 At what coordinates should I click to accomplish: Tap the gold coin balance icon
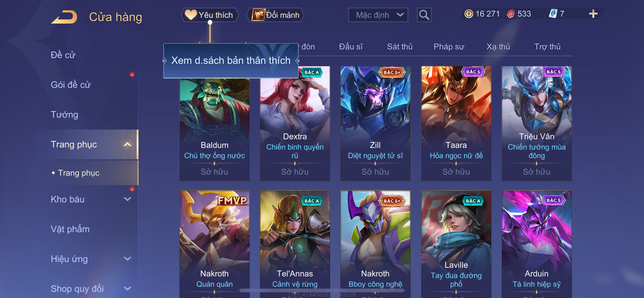tap(468, 14)
